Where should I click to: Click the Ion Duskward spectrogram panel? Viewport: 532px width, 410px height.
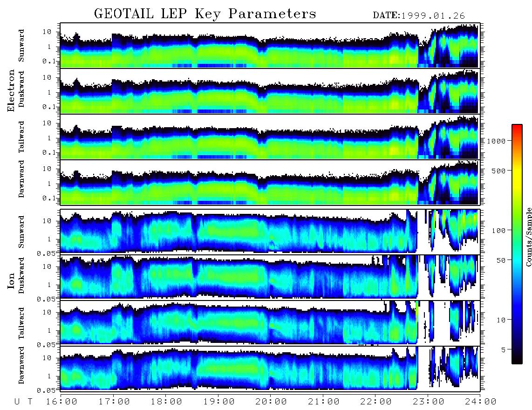(270, 277)
